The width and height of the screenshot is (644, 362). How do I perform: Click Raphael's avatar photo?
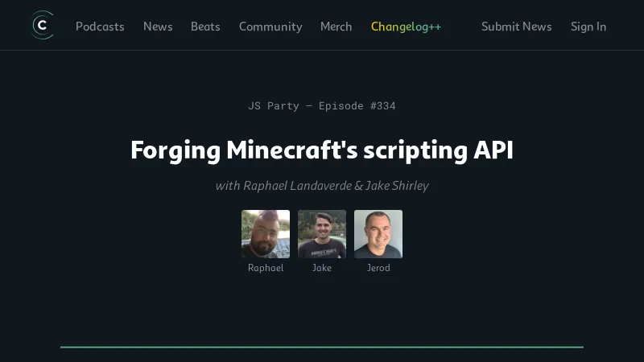click(266, 234)
